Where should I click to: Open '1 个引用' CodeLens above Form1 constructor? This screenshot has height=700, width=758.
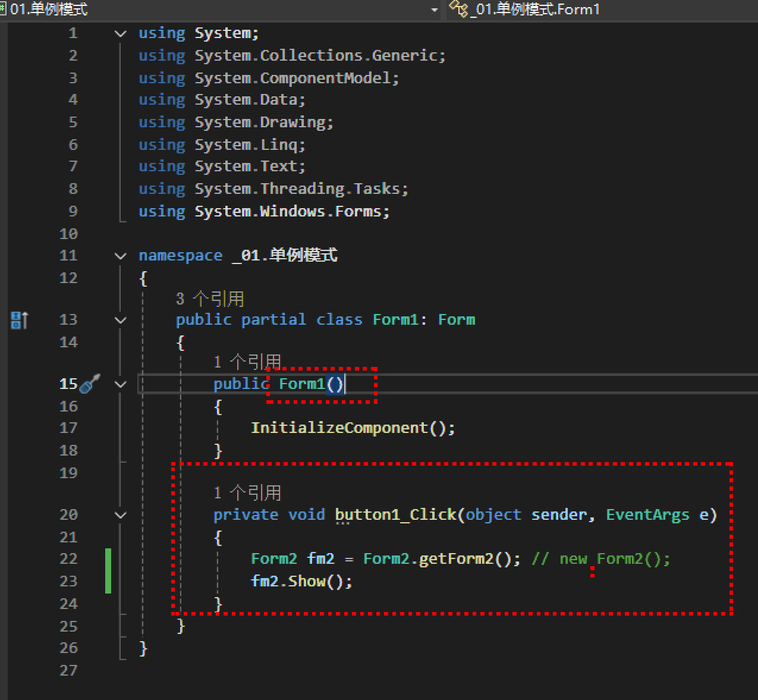[247, 362]
